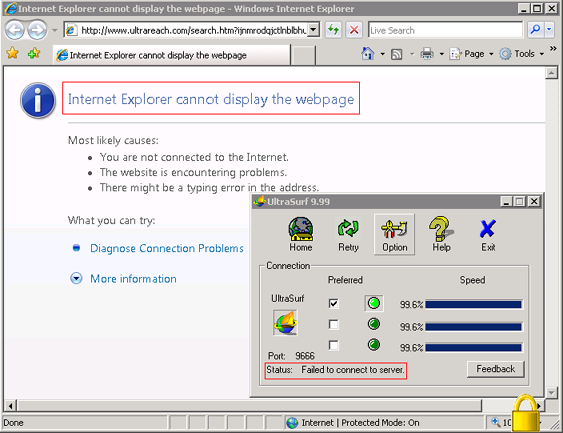This screenshot has width=563, height=433.
Task: Open the search provider dropdown arrow
Action: [x=549, y=30]
